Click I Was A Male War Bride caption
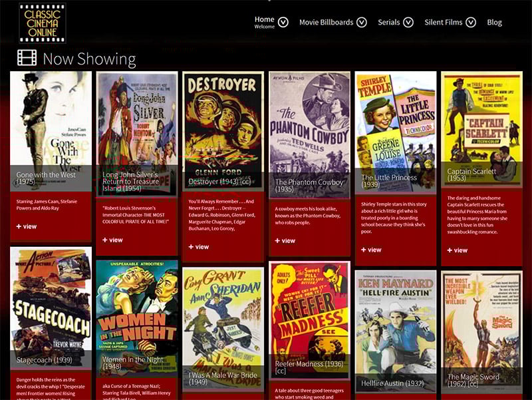 coord(223,379)
